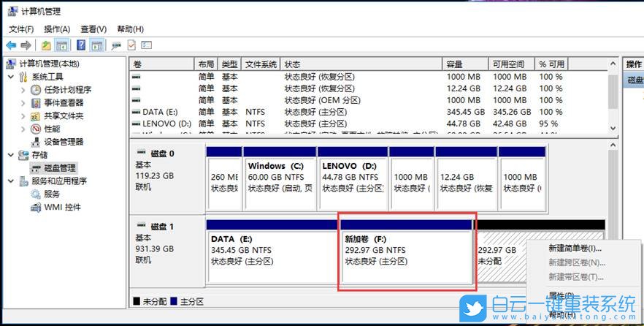Click disk map scrollbar up arrow
The width and height of the screenshot is (644, 326).
[613, 145]
